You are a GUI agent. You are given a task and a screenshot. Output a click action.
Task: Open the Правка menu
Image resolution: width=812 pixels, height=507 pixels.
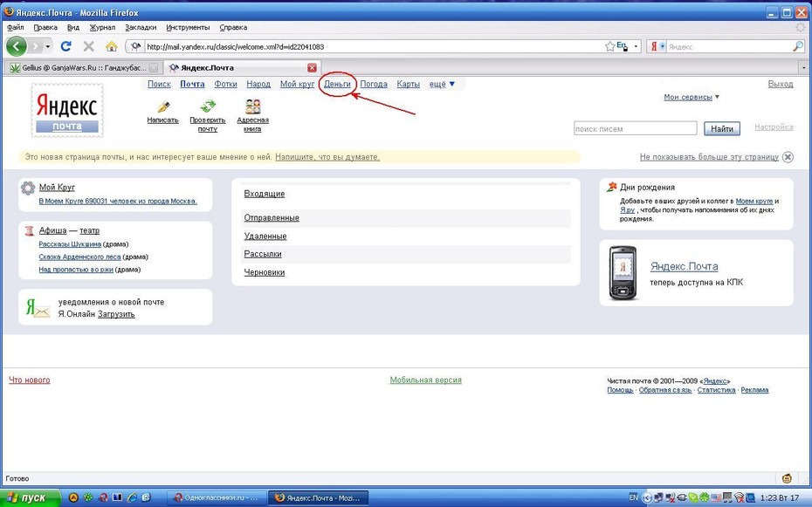[45, 27]
